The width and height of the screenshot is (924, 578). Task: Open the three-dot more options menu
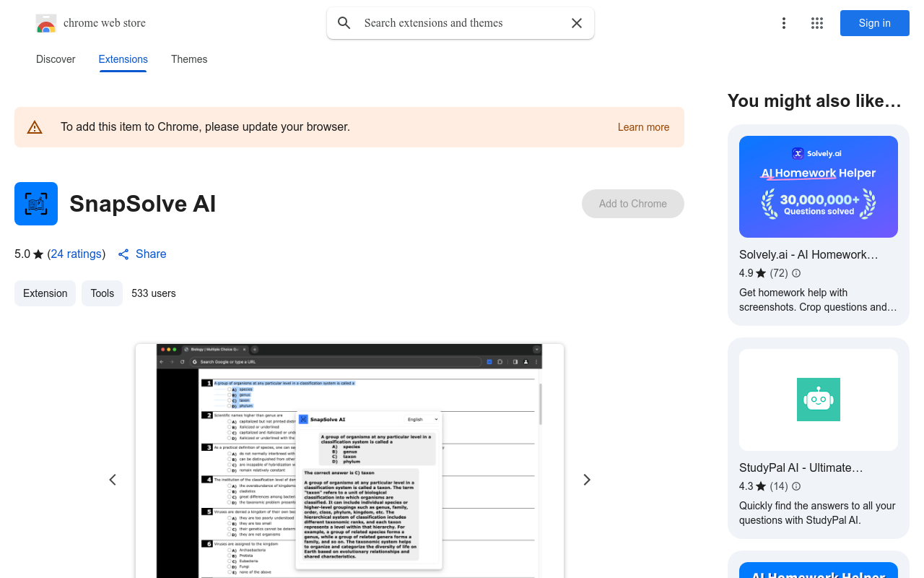pos(784,23)
